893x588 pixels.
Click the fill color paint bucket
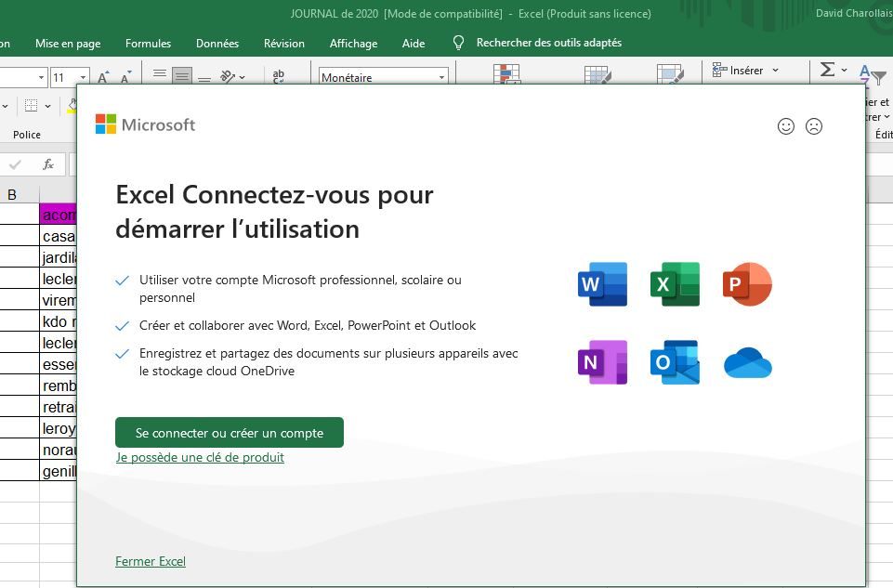(x=72, y=105)
